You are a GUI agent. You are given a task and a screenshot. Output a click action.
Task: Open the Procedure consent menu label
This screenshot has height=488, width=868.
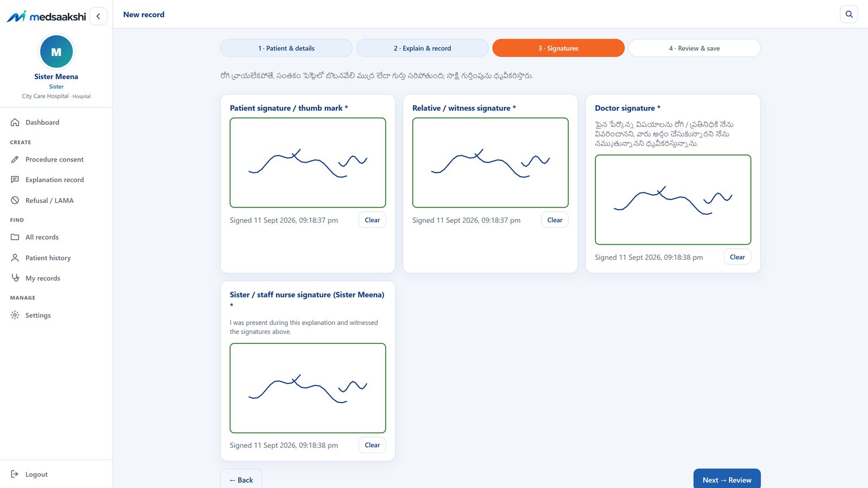(54, 159)
